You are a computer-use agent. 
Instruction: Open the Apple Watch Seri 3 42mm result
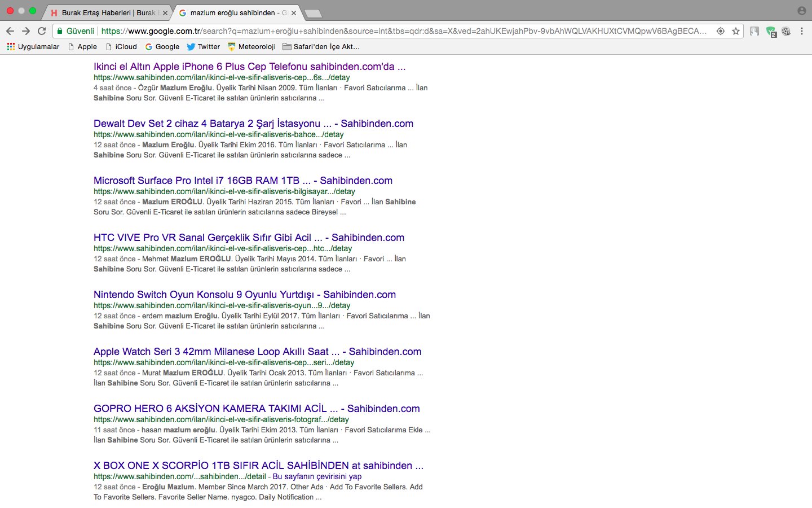click(257, 352)
